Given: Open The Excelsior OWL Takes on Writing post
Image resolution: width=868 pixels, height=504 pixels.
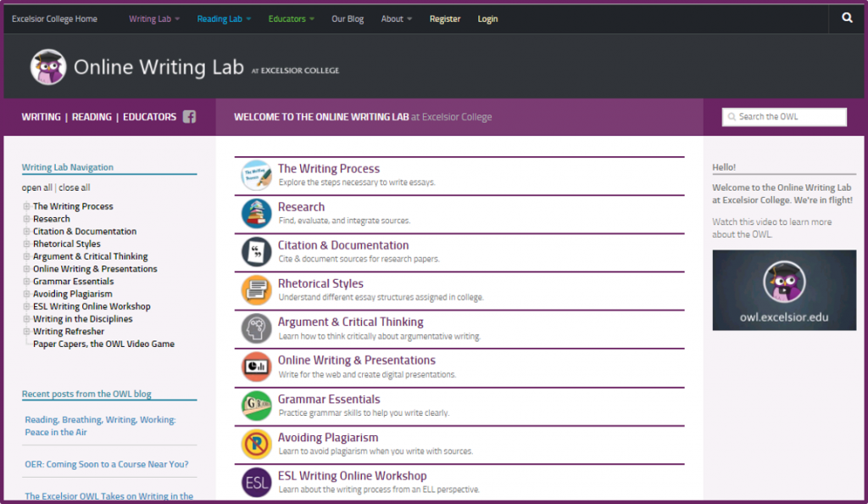Looking at the screenshot, I should coord(109,496).
